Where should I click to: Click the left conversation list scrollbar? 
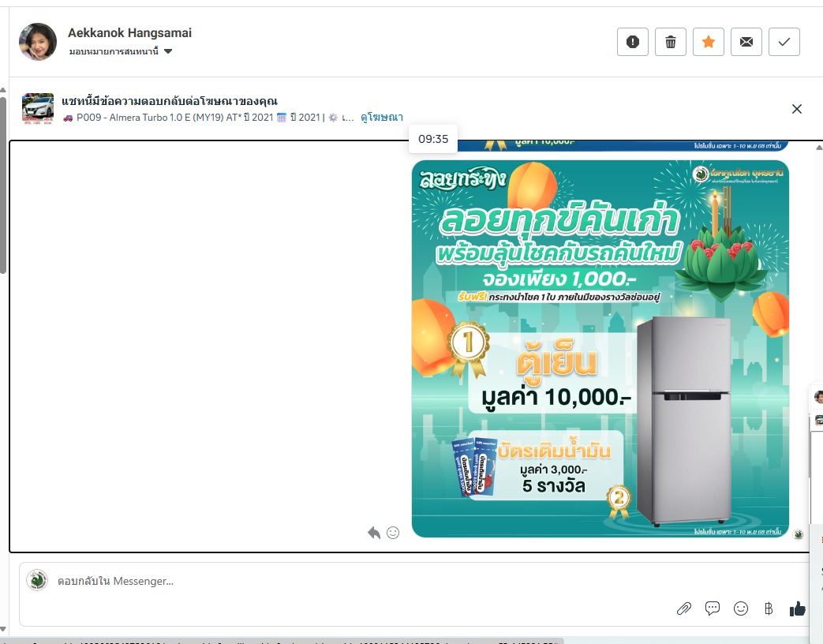point(2,181)
